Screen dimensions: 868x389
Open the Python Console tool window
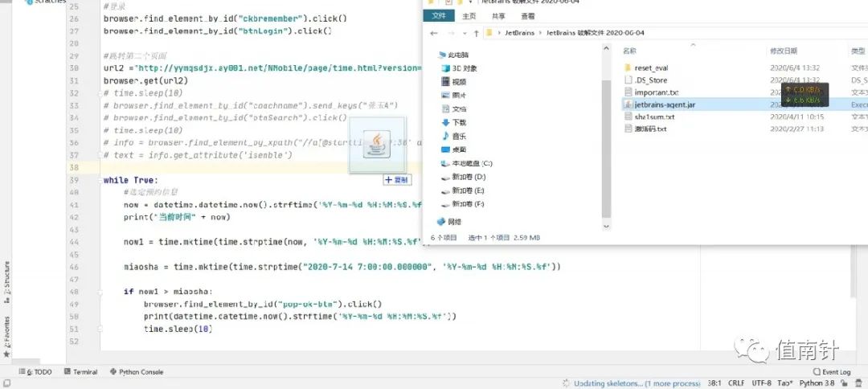point(136,372)
